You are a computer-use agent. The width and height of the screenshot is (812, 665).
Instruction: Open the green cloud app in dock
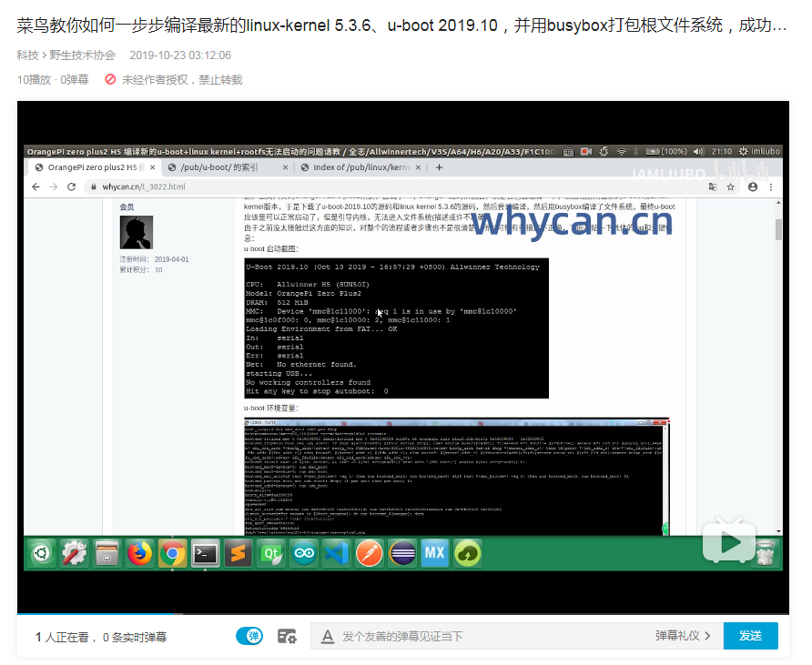pyautogui.click(x=468, y=554)
